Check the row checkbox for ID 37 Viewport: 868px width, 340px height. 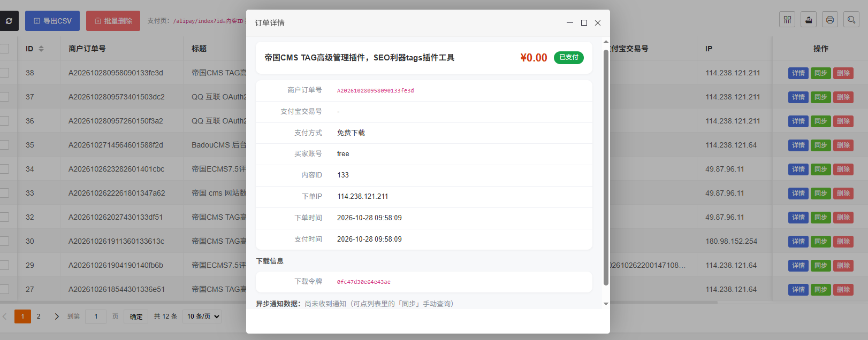point(4,97)
